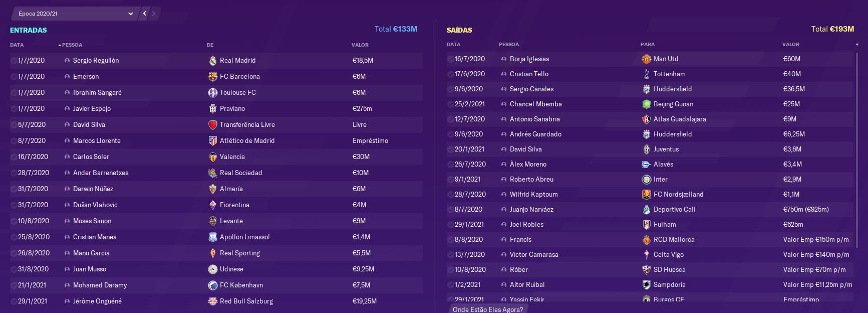Viewport: 868px width, 313px height.
Task: Click the Real Madrid club badge
Action: pyautogui.click(x=213, y=61)
